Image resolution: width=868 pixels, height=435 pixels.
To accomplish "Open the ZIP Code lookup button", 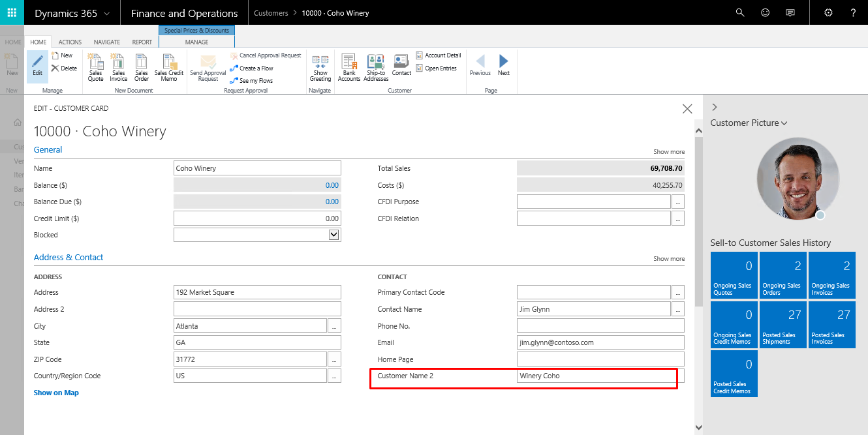I will pyautogui.click(x=334, y=359).
